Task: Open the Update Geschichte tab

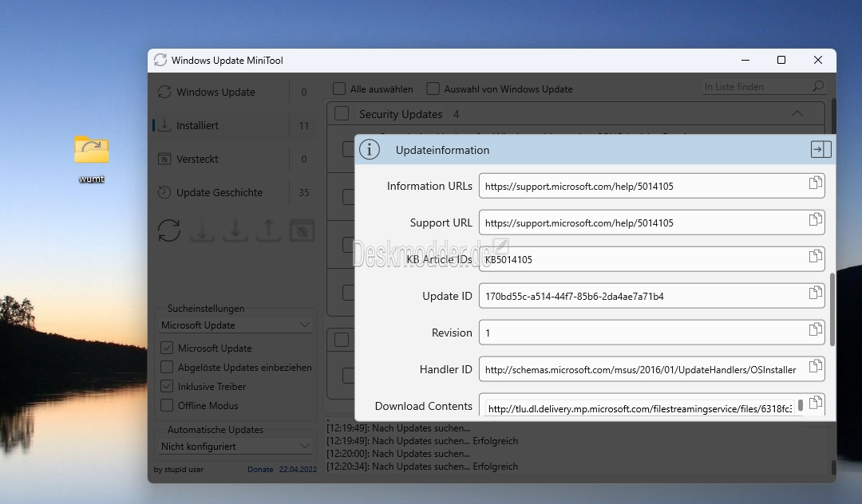Action: (235, 192)
